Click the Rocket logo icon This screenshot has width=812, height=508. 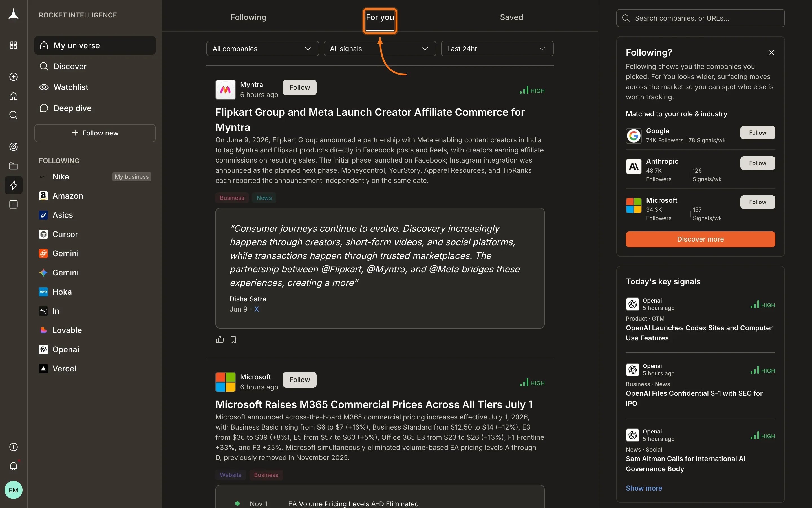[x=14, y=14]
